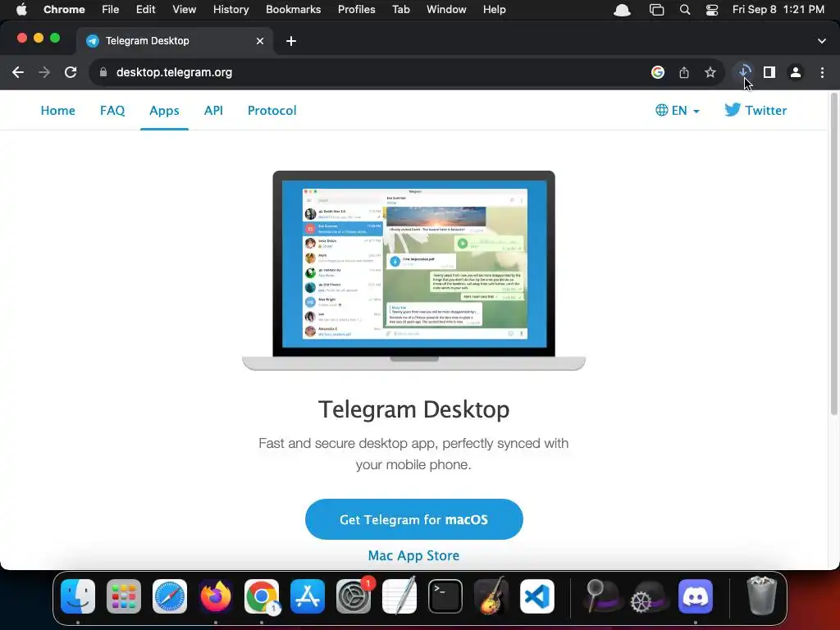Expand the tab search chevron

click(822, 41)
